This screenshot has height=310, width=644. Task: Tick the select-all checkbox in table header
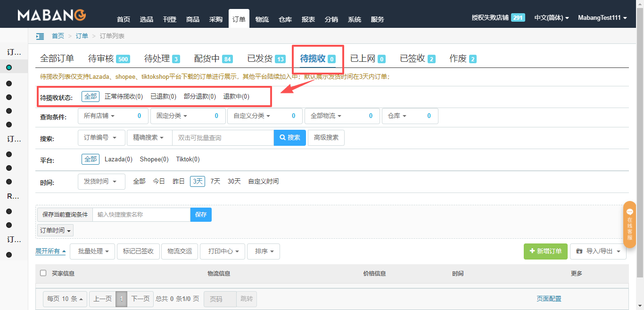[x=43, y=273]
